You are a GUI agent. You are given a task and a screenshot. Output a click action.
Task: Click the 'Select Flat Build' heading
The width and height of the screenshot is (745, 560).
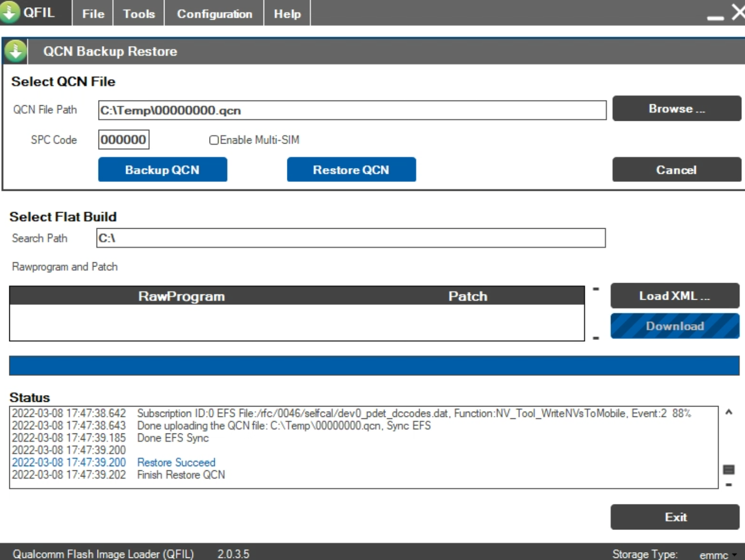coord(63,217)
